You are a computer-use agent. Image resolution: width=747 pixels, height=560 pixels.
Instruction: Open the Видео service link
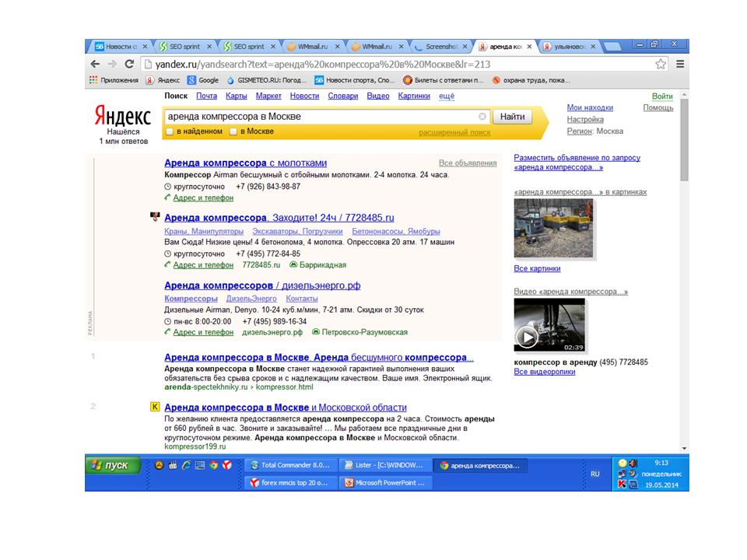[x=378, y=96]
